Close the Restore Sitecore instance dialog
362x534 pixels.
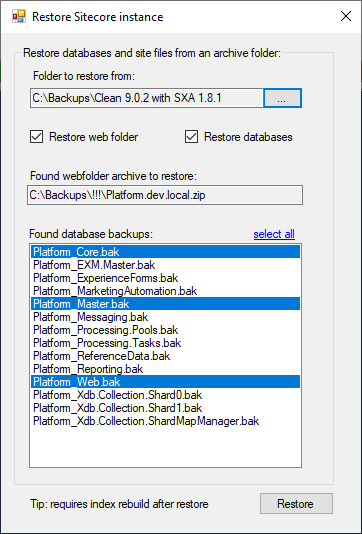tap(346, 16)
